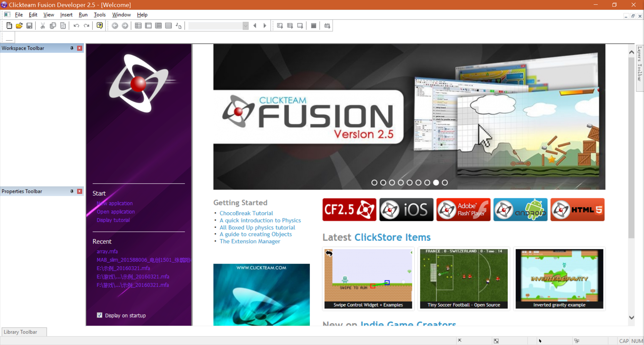
Task: Expand the frame selector combo box
Action: [x=246, y=26]
